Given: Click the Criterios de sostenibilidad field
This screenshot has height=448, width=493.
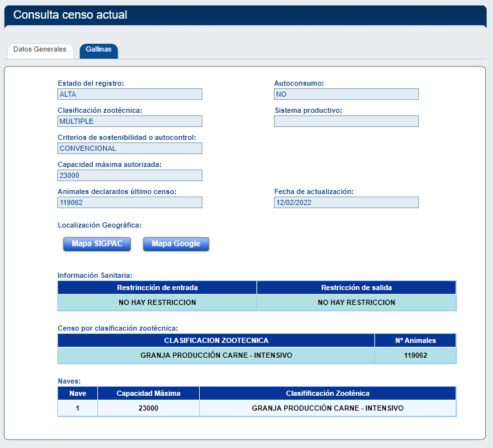Looking at the screenshot, I should (130, 148).
